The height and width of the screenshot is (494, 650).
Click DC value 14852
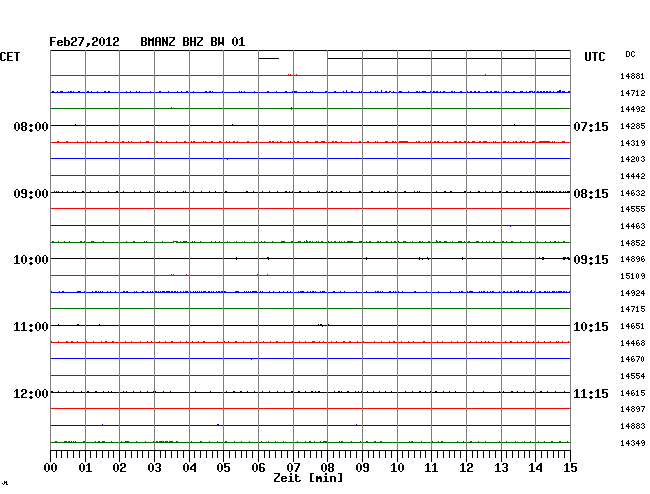(633, 243)
